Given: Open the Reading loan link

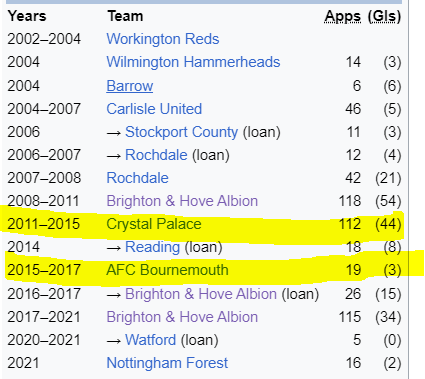Looking at the screenshot, I should [x=152, y=247].
